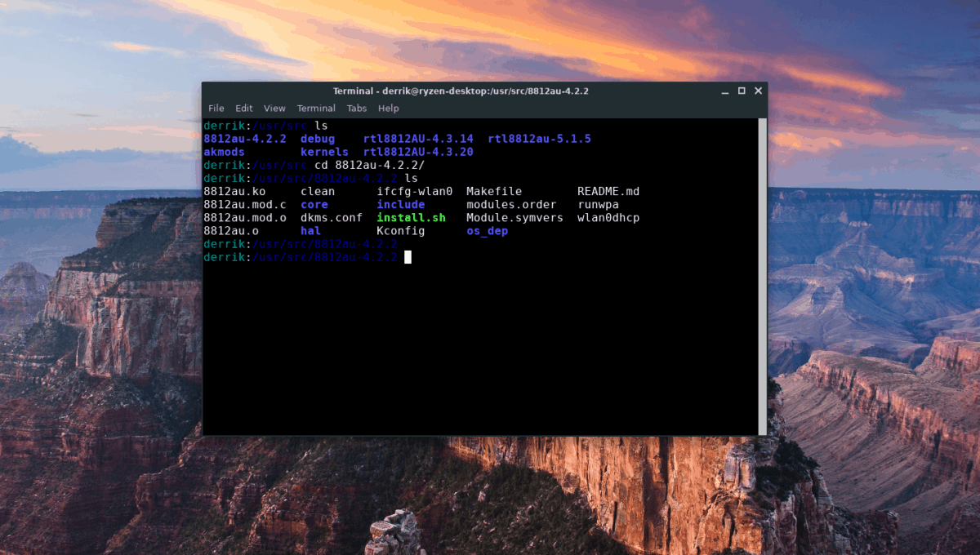Select the os_dep directory name
The image size is (980, 555).
pos(487,231)
